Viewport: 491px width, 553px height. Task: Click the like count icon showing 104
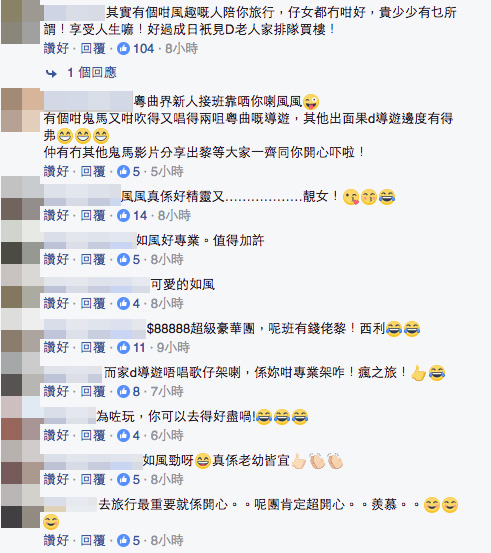[x=123, y=48]
